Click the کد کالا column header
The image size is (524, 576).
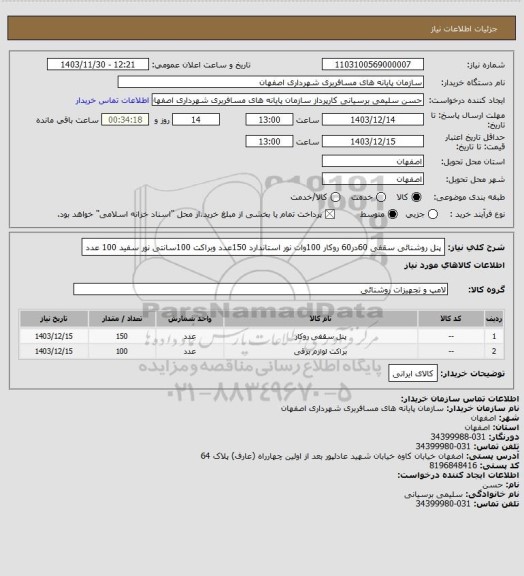pos(451,319)
